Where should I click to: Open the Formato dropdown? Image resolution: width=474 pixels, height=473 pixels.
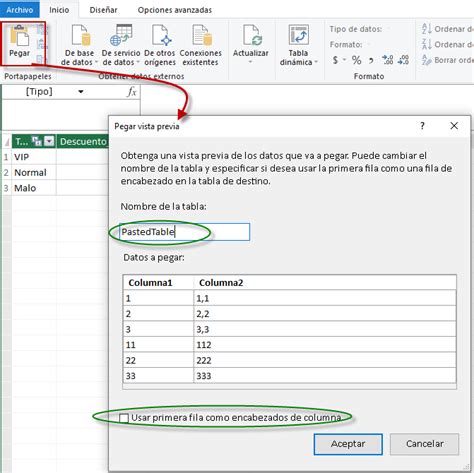pos(369,44)
